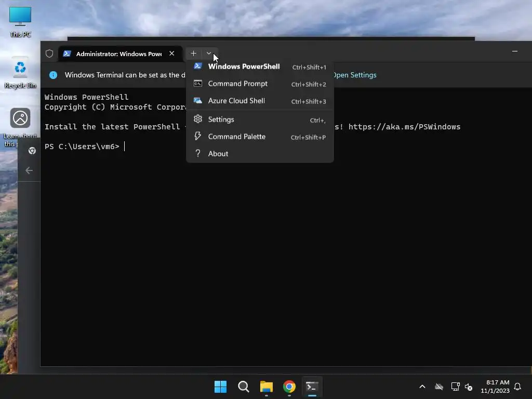Image resolution: width=532 pixels, height=399 pixels.
Task: Open Command Prompt from dropdown menu
Action: point(260,84)
